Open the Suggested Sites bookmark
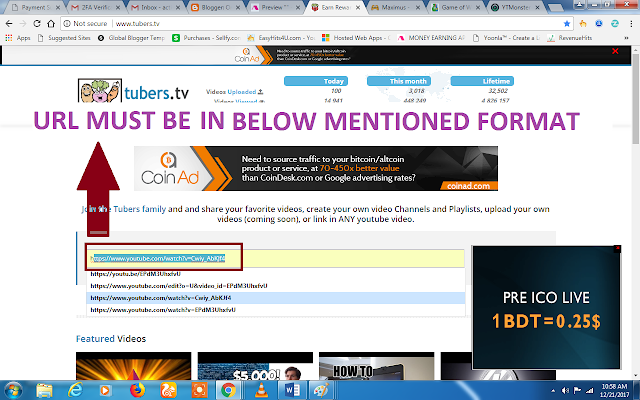This screenshot has width=640, height=400. pyautogui.click(x=64, y=38)
